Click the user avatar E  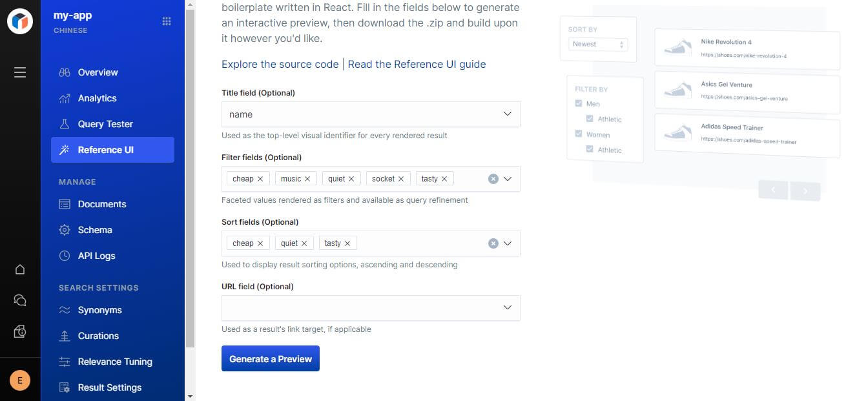point(20,380)
